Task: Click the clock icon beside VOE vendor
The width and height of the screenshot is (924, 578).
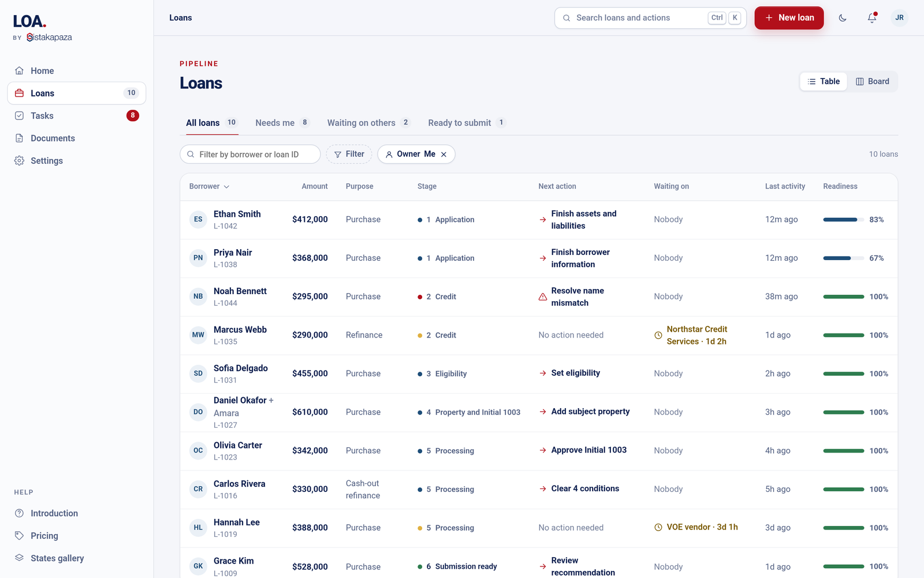Action: click(658, 527)
